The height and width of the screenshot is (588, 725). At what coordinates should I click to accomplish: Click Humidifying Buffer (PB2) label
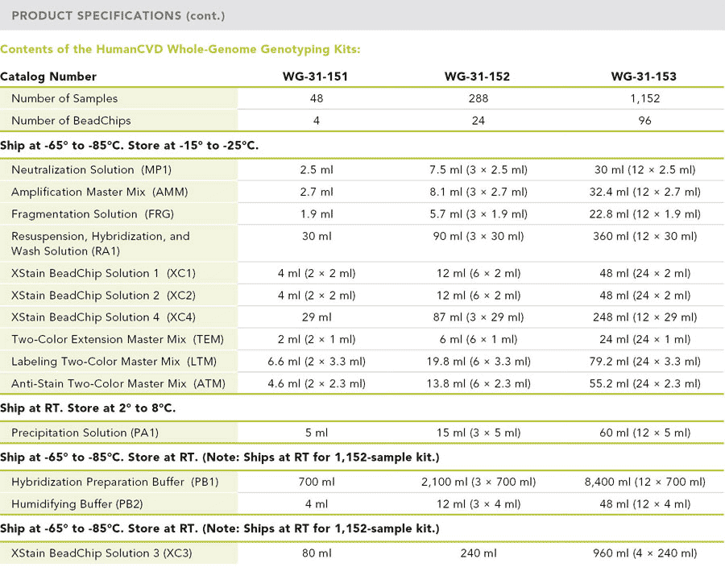(77, 504)
